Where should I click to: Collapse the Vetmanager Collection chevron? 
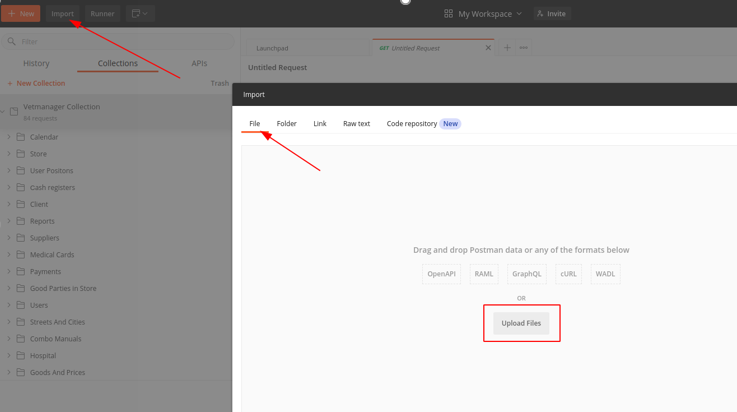(3, 111)
